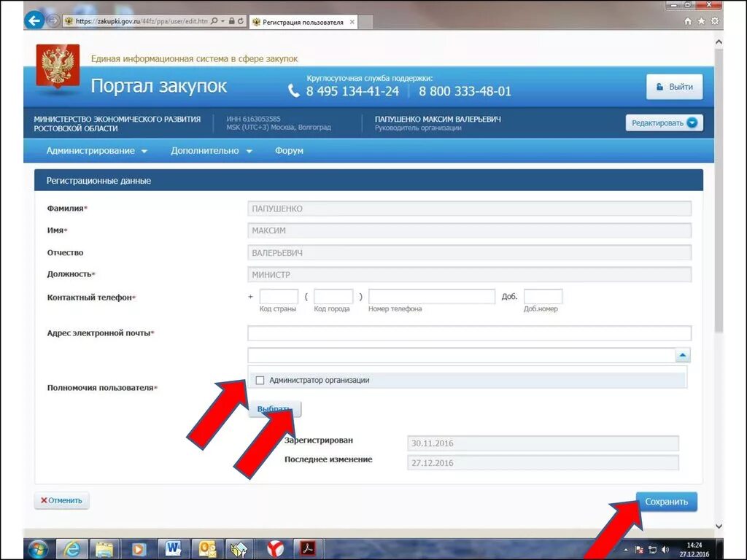This screenshot has height=560, width=747.
Task: Open the Редактировать dropdown button
Action: click(664, 122)
